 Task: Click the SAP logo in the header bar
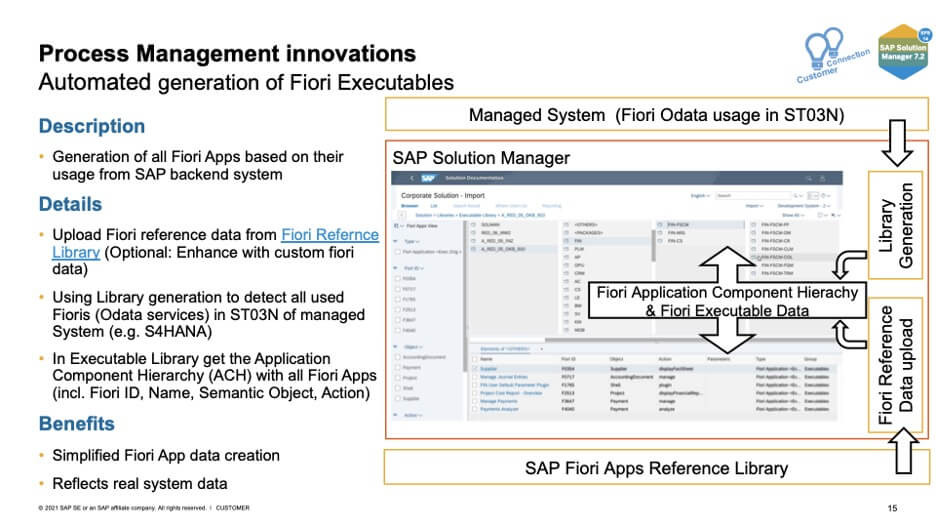coord(429,178)
